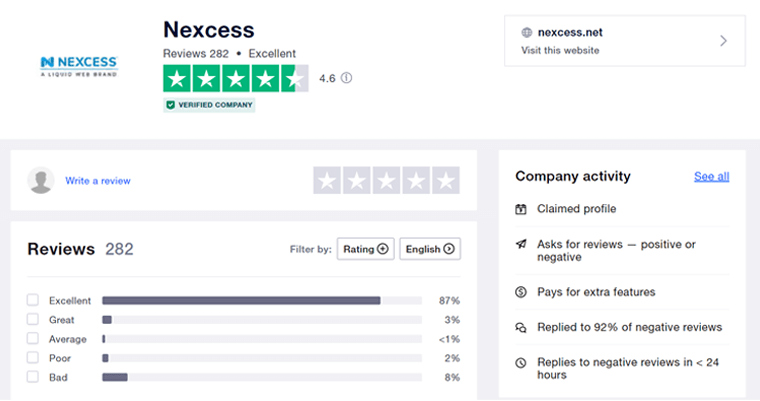Screen dimensions: 760x401
Task: Tick the Excellent reviews checkbox
Action: point(33,300)
